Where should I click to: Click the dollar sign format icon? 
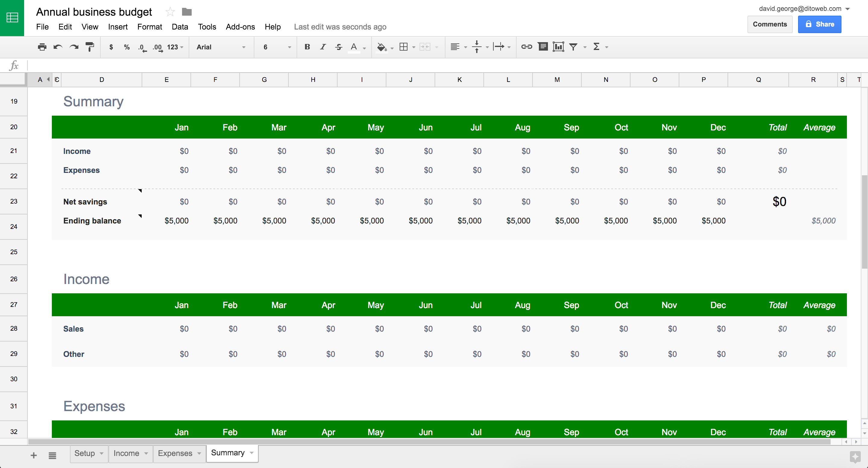click(x=112, y=47)
